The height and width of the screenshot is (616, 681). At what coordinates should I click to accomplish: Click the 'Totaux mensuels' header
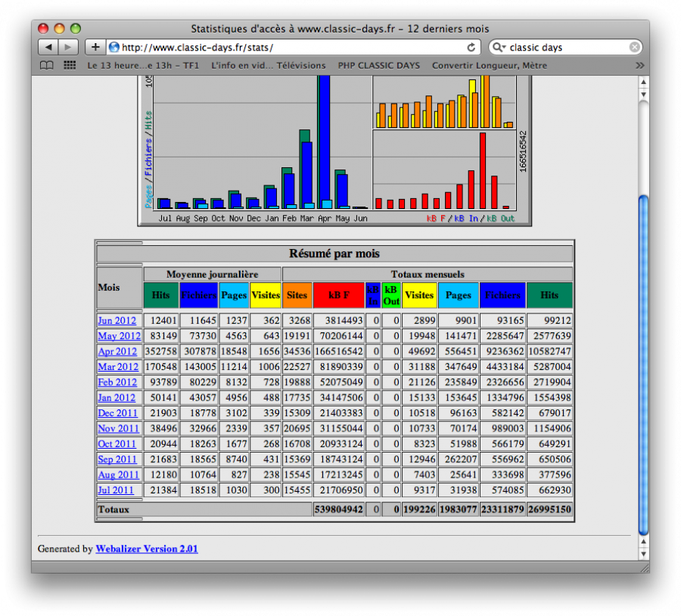[428, 274]
